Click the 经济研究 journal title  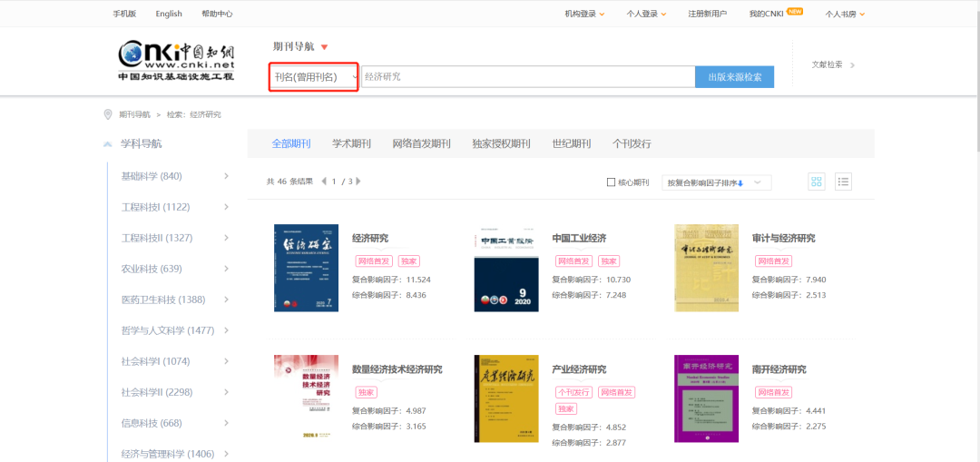(x=370, y=238)
